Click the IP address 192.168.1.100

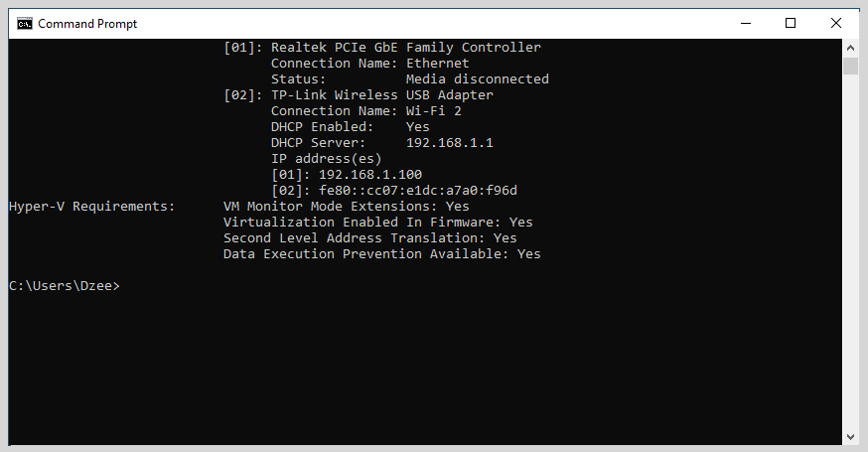pos(370,175)
